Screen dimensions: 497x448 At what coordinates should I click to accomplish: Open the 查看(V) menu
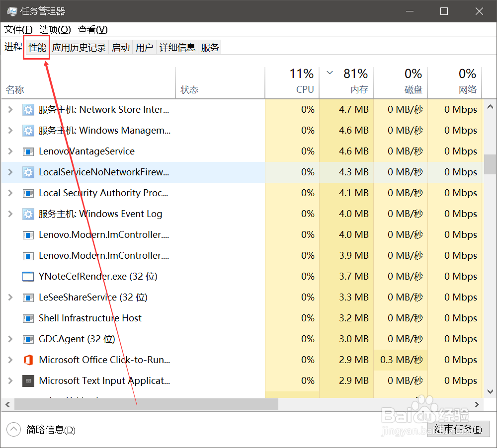[x=92, y=30]
